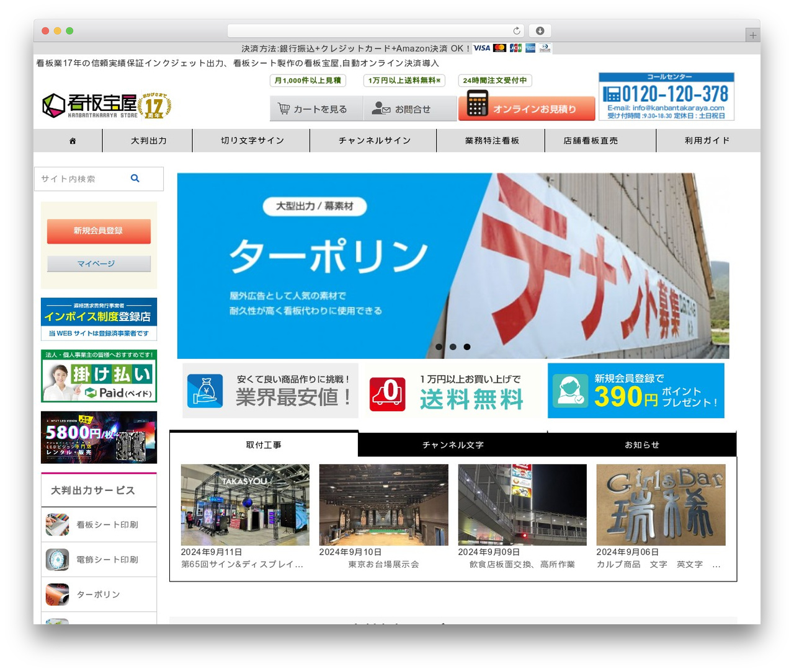Click the 新規会員登録 button

(x=99, y=231)
